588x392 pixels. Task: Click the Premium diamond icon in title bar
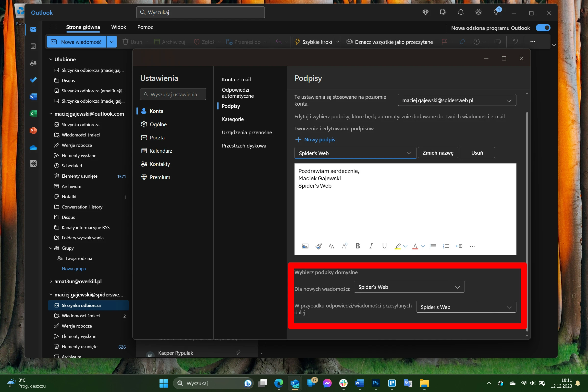point(426,12)
